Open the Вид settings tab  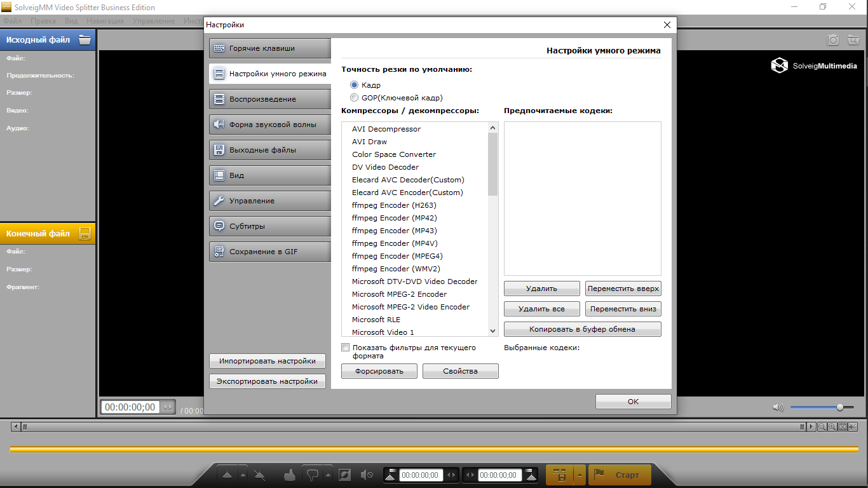(270, 175)
